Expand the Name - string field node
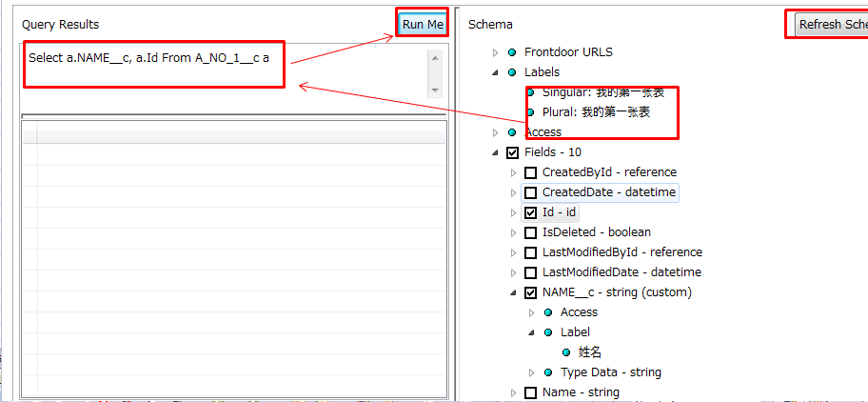868x402 pixels. click(x=513, y=392)
